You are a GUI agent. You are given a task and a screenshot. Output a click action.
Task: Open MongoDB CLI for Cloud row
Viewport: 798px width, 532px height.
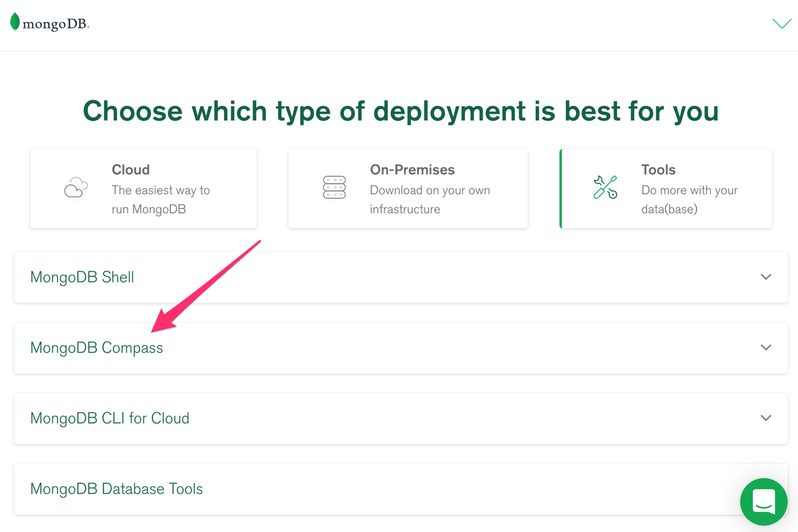110,418
